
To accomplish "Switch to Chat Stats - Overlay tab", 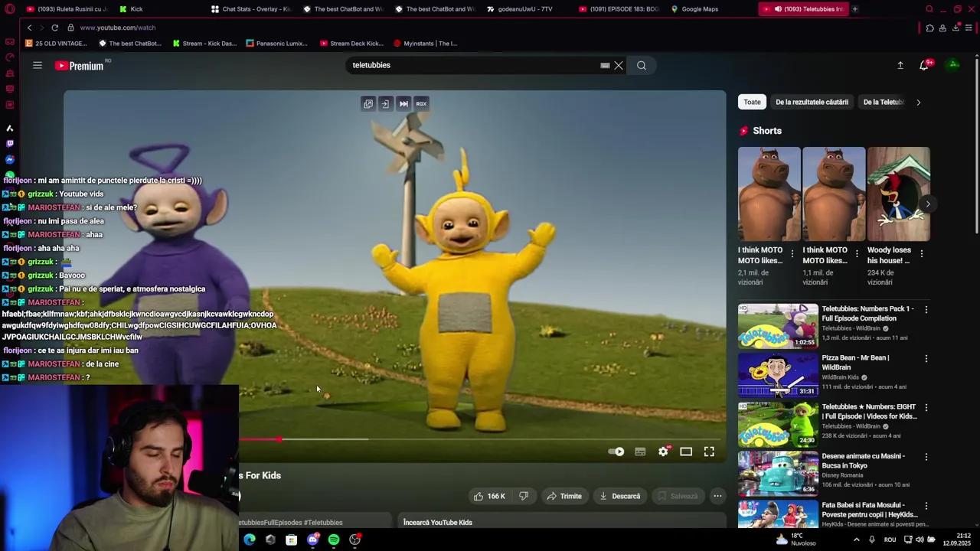I will pos(251,9).
